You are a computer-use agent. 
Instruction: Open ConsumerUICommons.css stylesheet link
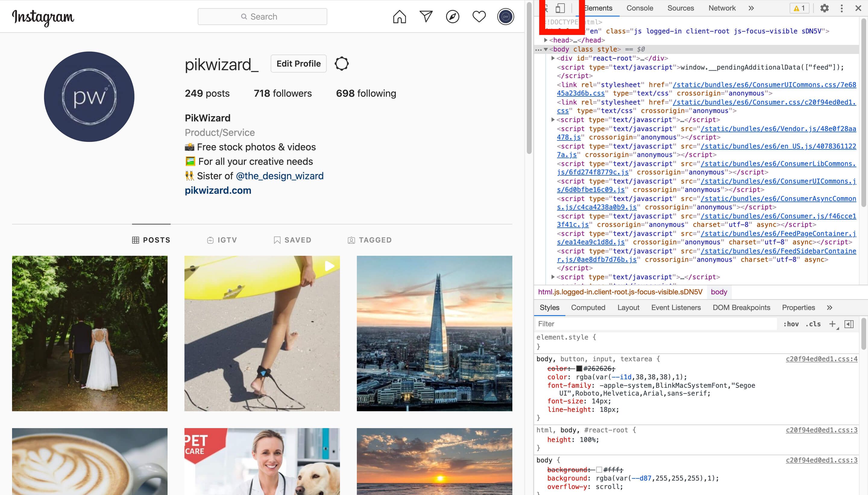706,89
